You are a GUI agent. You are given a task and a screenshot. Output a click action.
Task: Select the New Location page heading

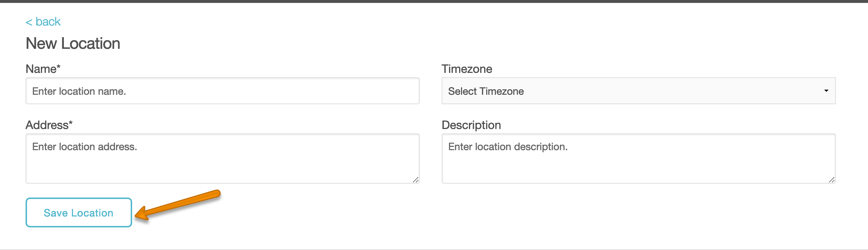point(73,43)
